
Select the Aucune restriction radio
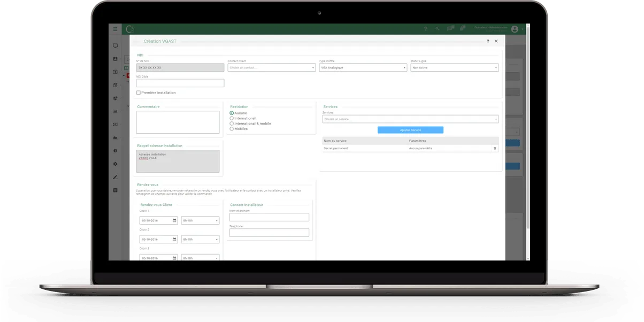point(232,113)
